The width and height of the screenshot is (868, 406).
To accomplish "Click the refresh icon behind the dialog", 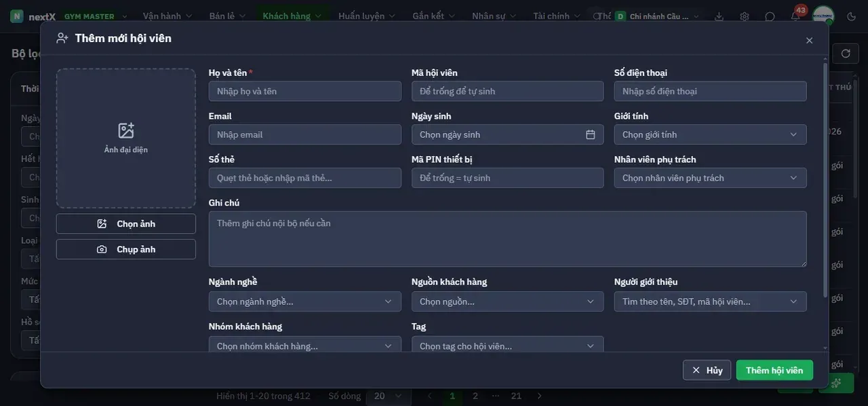I will point(846,54).
